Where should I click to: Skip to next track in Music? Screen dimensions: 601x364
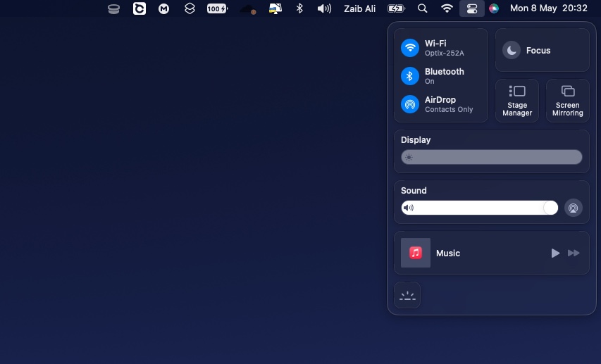[574, 253]
